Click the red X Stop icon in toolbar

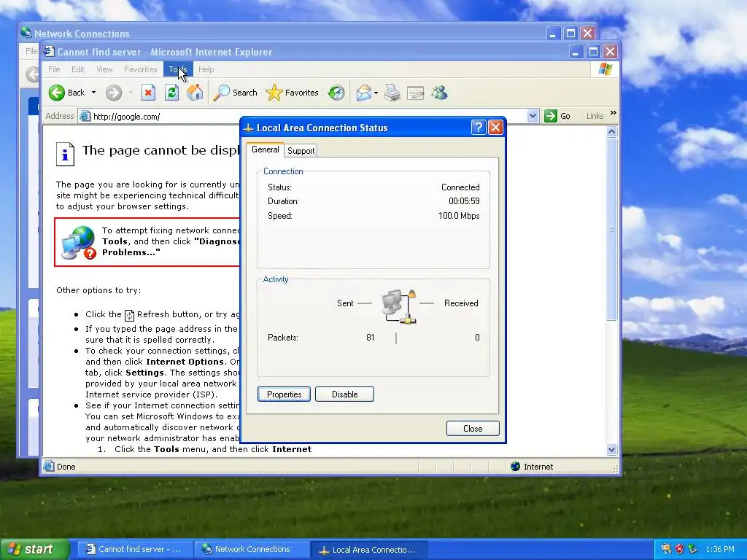pos(148,93)
